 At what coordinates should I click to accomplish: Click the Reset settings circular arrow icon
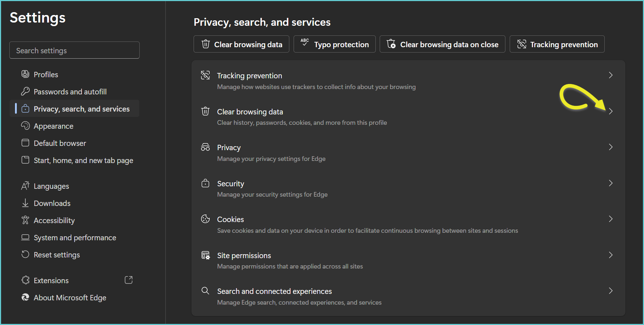(25, 254)
